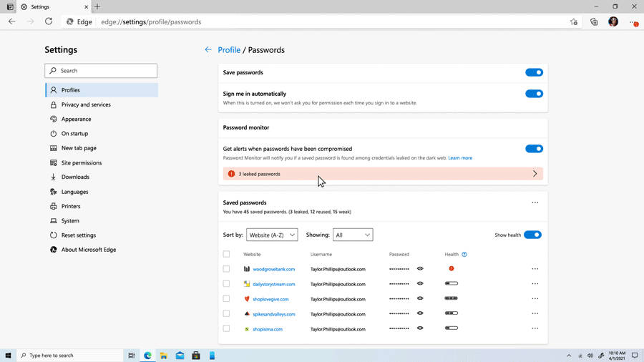Toggle the Save passwords switch
Image resolution: width=644 pixels, height=362 pixels.
point(534,72)
